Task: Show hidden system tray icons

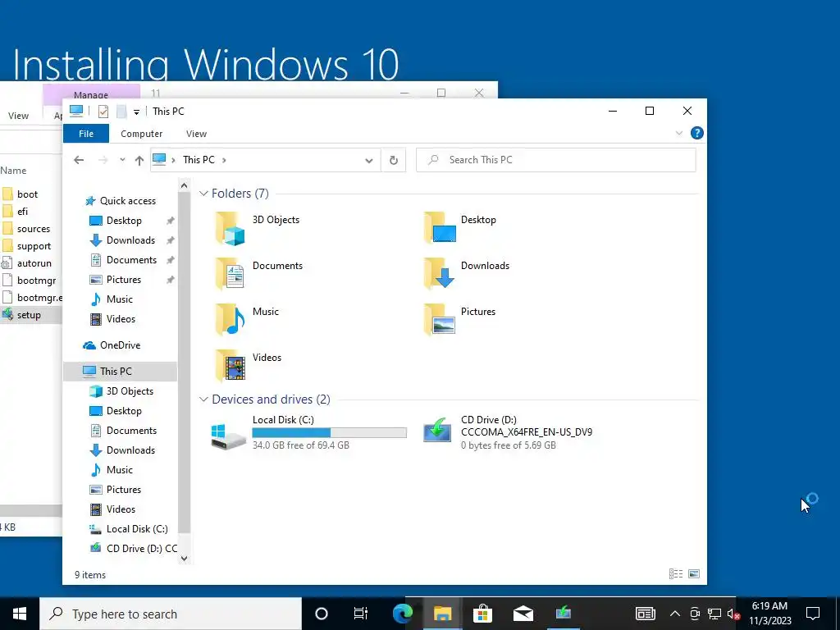Action: pyautogui.click(x=675, y=614)
